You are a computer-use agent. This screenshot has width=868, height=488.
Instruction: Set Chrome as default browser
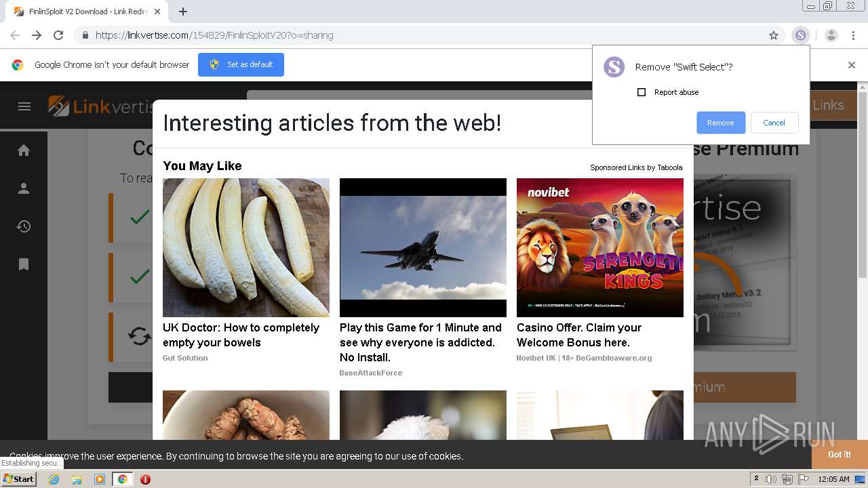click(241, 64)
